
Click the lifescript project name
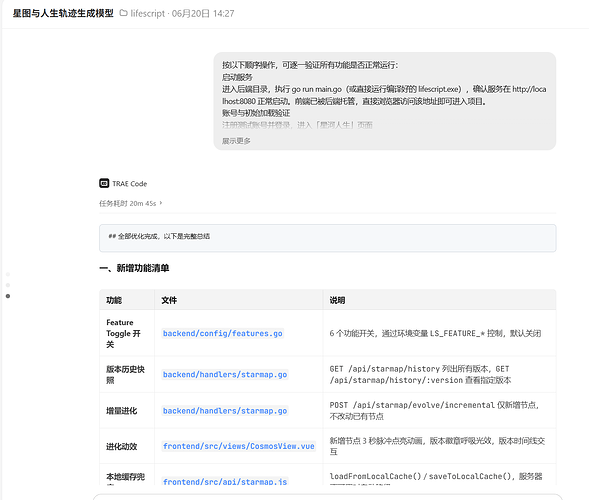(148, 14)
